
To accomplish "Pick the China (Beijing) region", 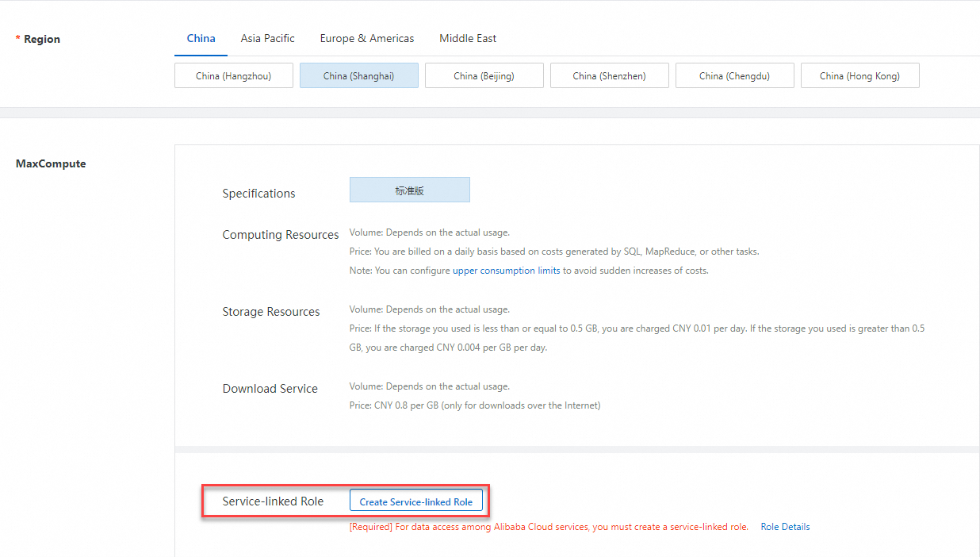I will tap(484, 76).
